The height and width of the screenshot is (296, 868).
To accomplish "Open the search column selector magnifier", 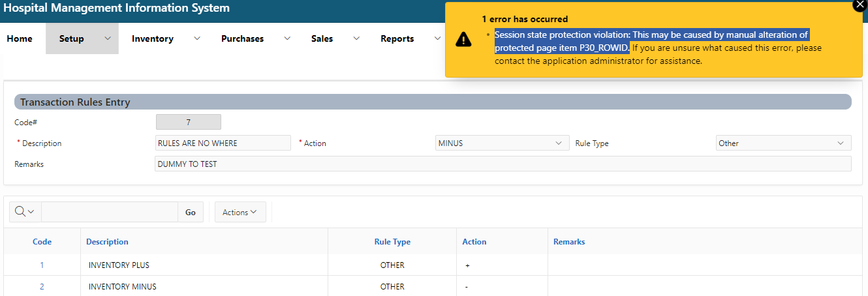I will 25,212.
